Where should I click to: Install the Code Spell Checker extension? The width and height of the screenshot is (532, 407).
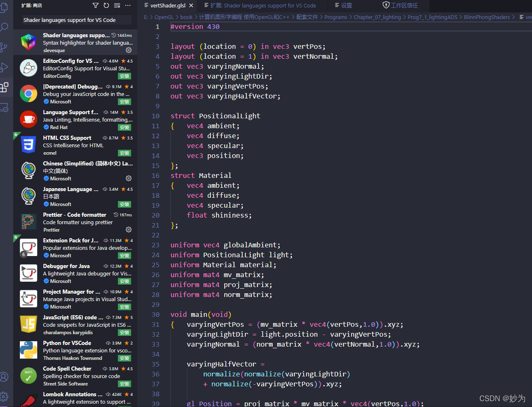pyautogui.click(x=125, y=384)
